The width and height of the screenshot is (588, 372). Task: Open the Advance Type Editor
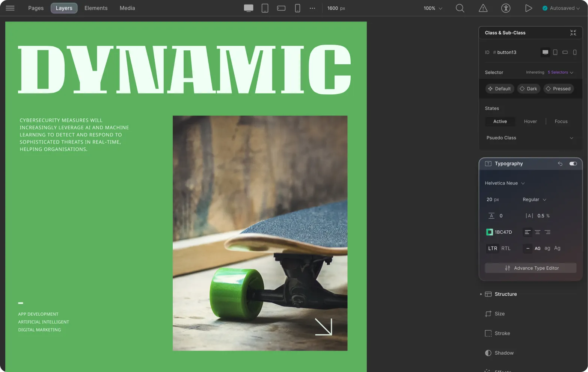(531, 268)
